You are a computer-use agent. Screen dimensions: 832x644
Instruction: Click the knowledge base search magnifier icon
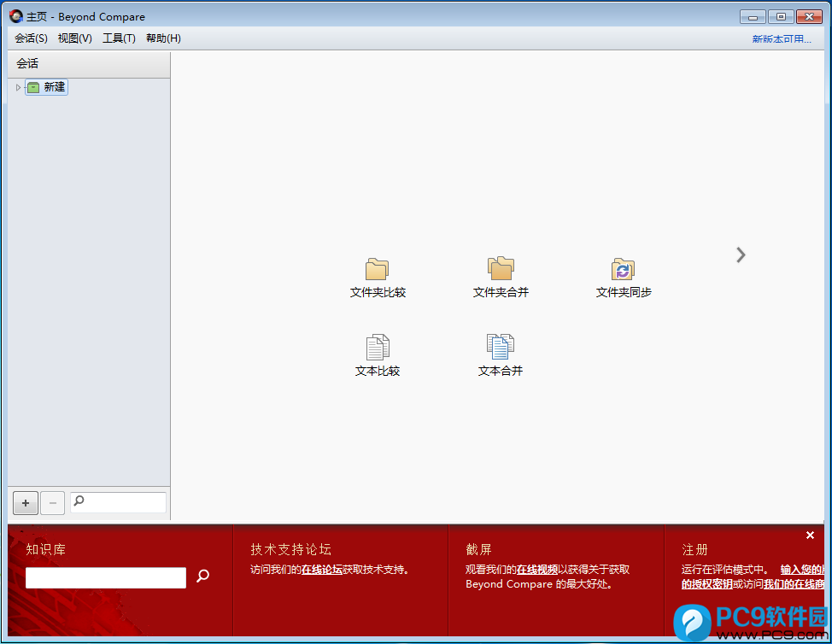[202, 576]
